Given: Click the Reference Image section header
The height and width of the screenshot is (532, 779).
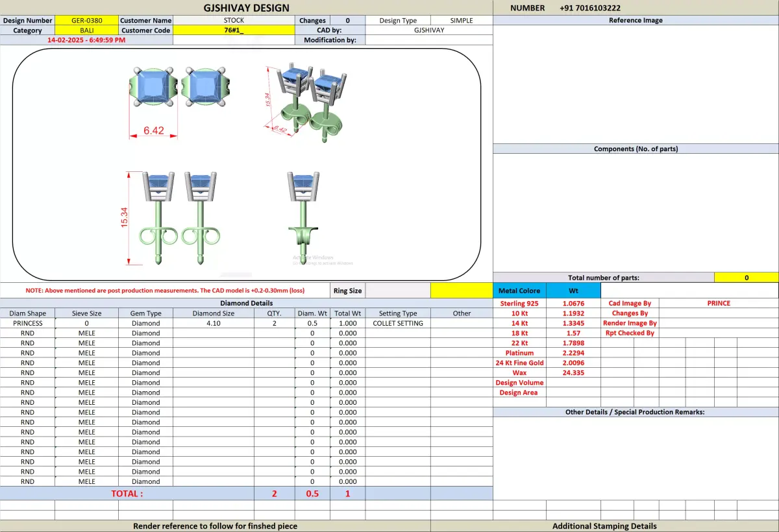Looking at the screenshot, I should [x=636, y=20].
